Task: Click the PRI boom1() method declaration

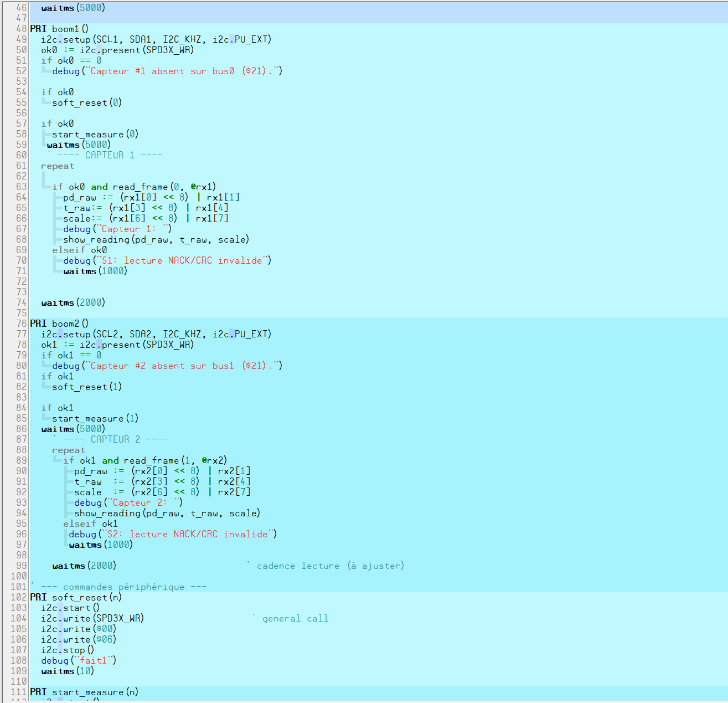Action: pos(59,29)
